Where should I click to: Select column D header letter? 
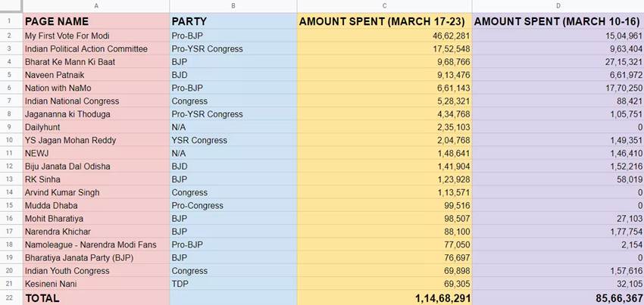558,6
